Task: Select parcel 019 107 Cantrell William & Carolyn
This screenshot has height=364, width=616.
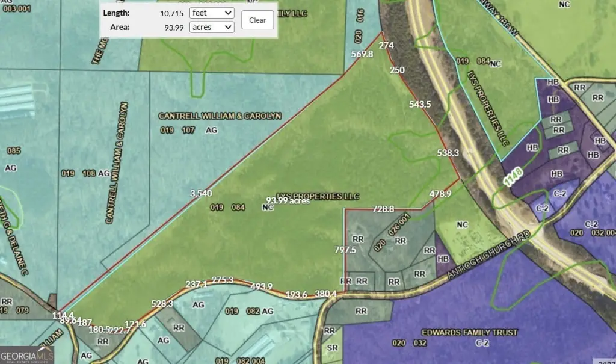Action: coord(220,116)
